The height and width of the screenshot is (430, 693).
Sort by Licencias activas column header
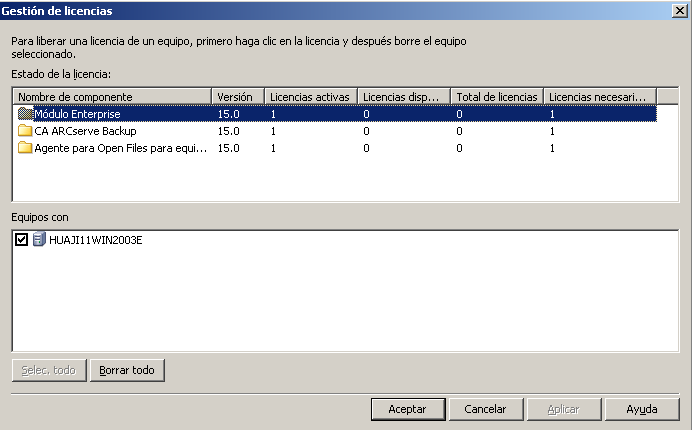click(x=311, y=97)
